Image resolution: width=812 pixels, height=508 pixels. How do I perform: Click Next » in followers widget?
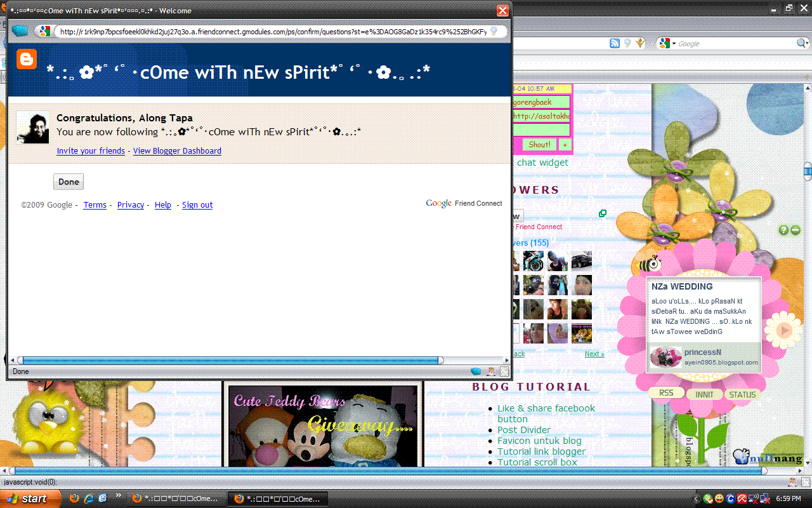(594, 354)
